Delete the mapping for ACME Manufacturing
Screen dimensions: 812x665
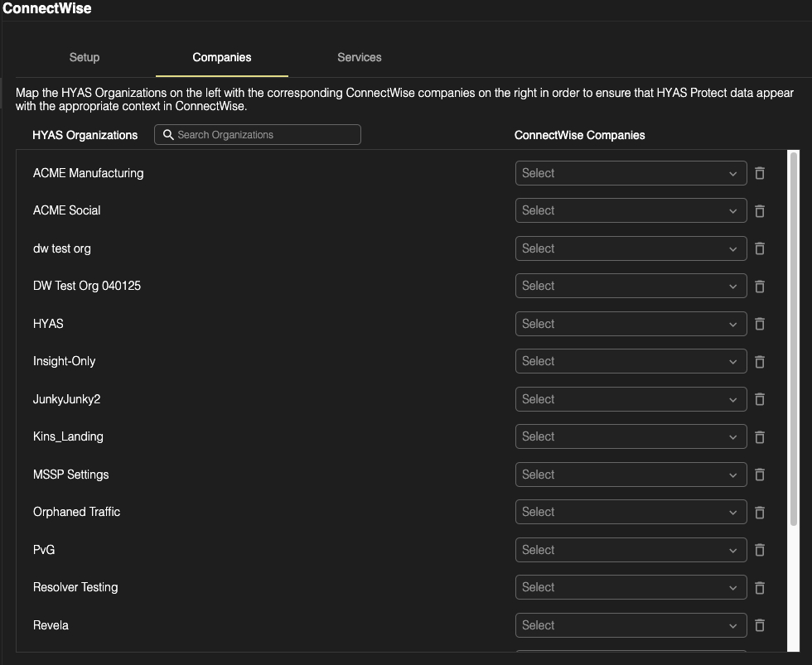(x=759, y=173)
